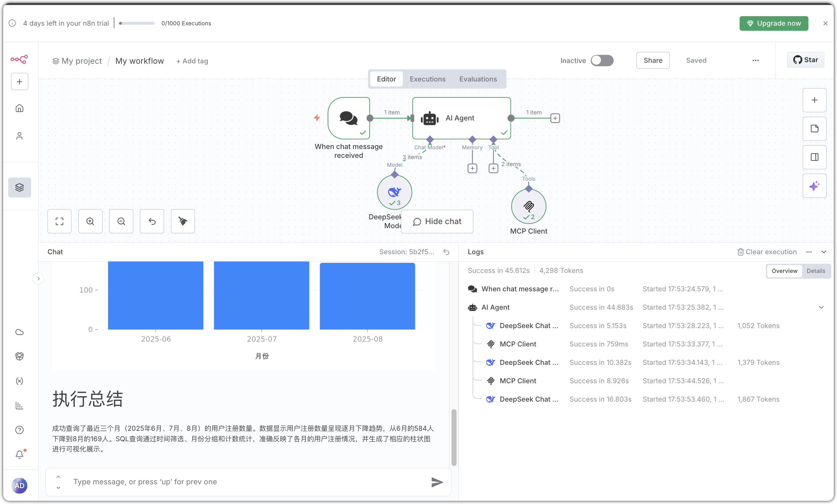Screen dimensions: 837x504
Task: Hide the chat panel
Action: point(437,221)
